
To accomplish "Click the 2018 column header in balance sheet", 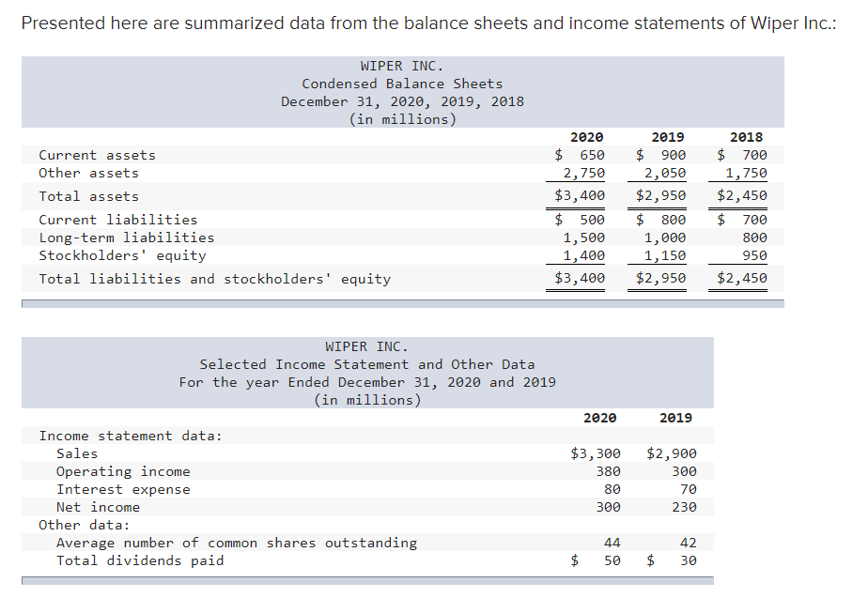I will (x=746, y=137).
